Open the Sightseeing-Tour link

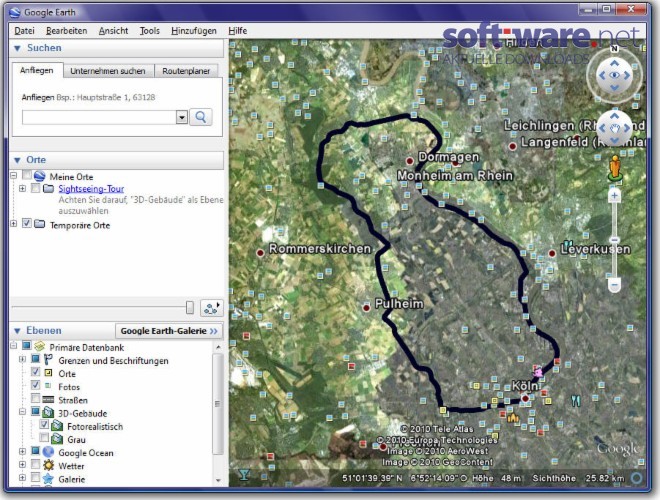pyautogui.click(x=91, y=189)
